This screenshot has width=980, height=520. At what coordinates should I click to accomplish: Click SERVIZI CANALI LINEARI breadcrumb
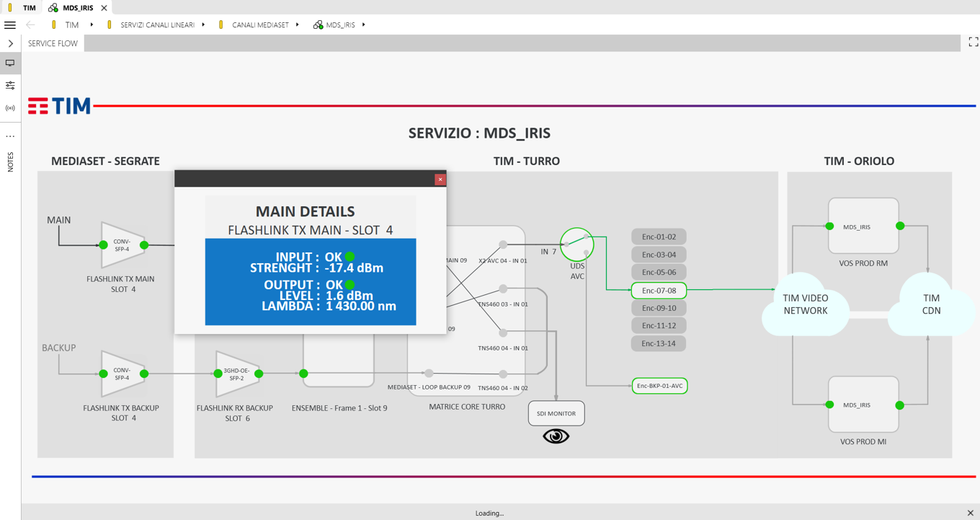tap(157, 25)
